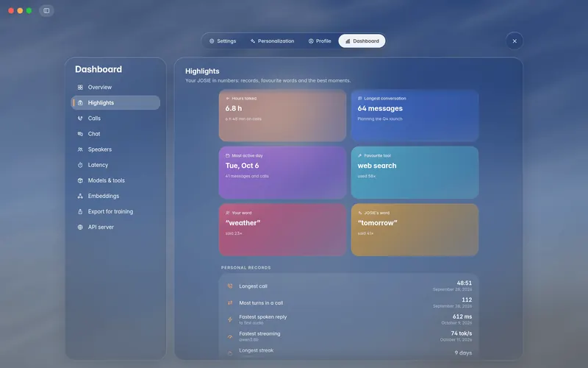Viewport: 588px width, 368px height.
Task: Click the "said 41×" text
Action: coord(365,233)
